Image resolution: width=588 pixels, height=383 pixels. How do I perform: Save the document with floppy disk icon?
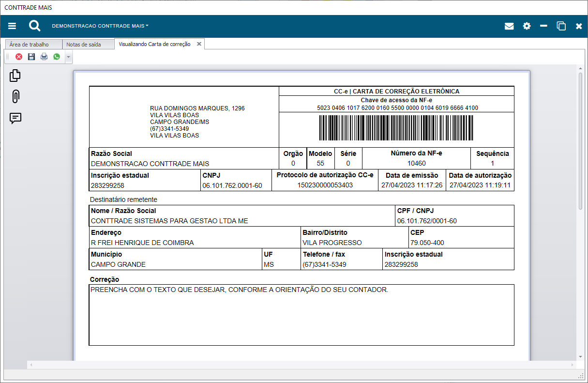point(31,57)
